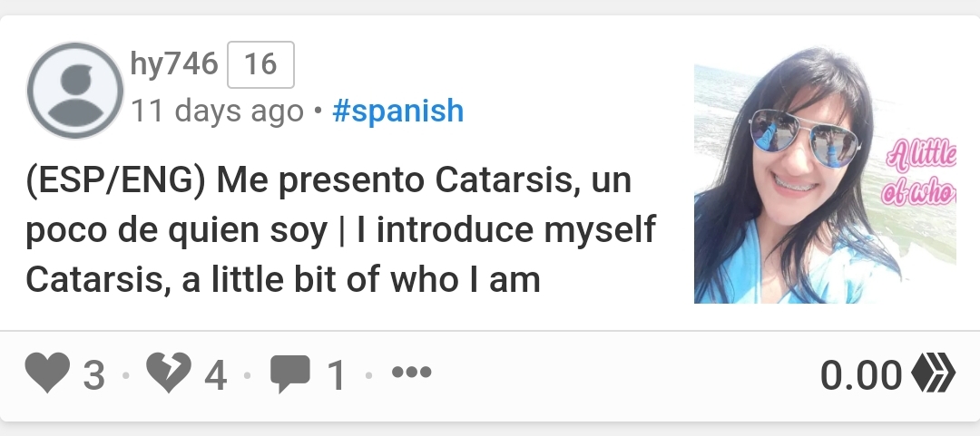View payout details for the 0.00 amount
980x436 pixels.
[860, 374]
